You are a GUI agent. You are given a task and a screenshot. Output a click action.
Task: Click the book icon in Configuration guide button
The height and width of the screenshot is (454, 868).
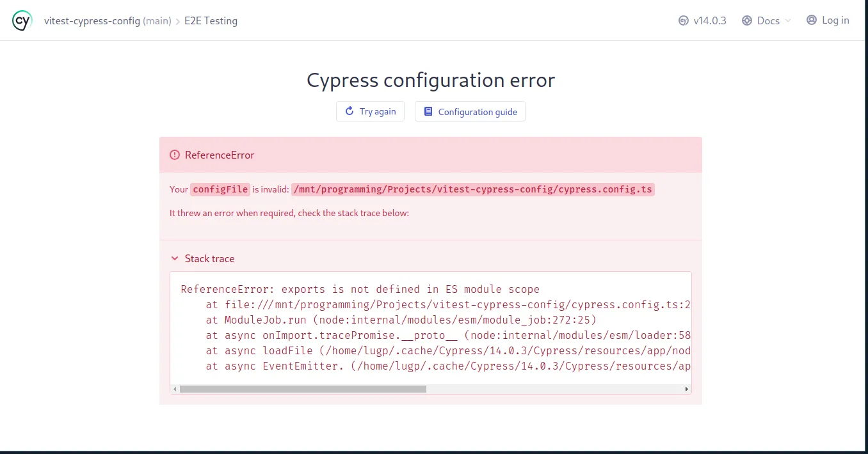coord(428,111)
